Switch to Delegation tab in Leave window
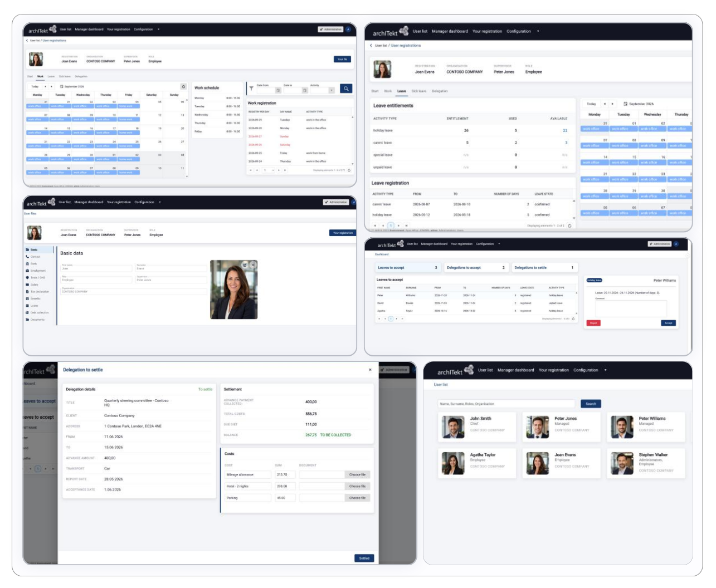 pyautogui.click(x=440, y=91)
